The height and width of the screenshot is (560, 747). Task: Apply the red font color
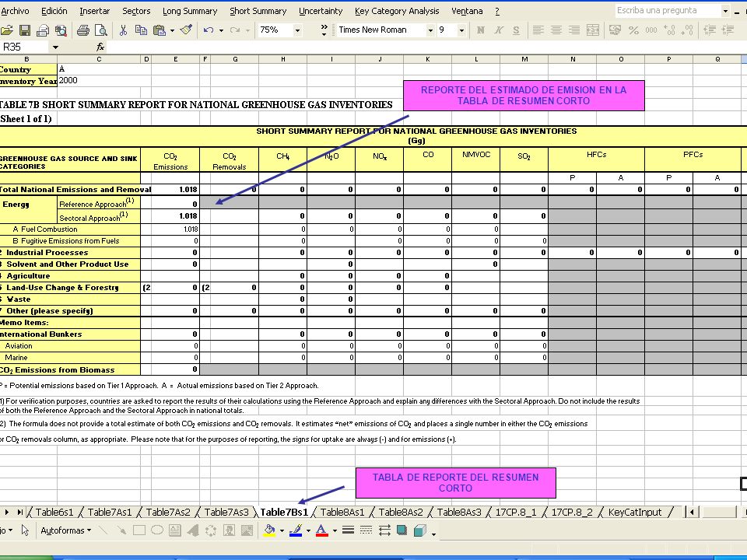322,530
